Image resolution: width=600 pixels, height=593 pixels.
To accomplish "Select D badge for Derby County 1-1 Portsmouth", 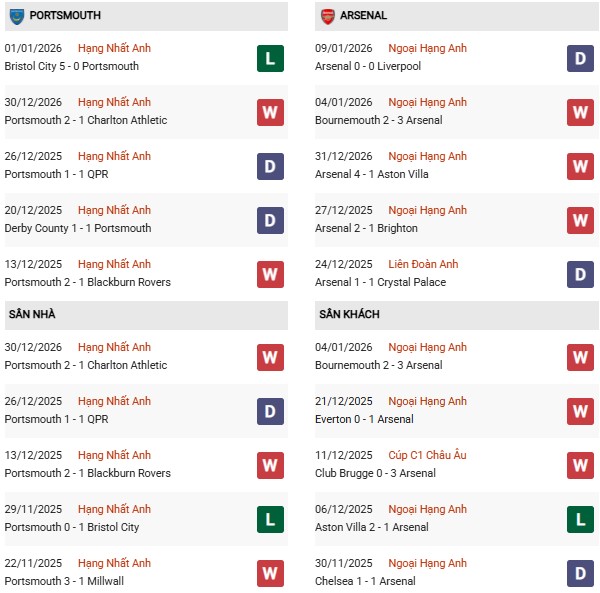I will 270,220.
